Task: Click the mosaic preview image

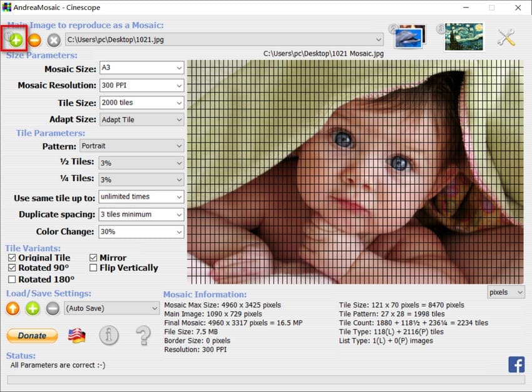Action: (x=356, y=172)
